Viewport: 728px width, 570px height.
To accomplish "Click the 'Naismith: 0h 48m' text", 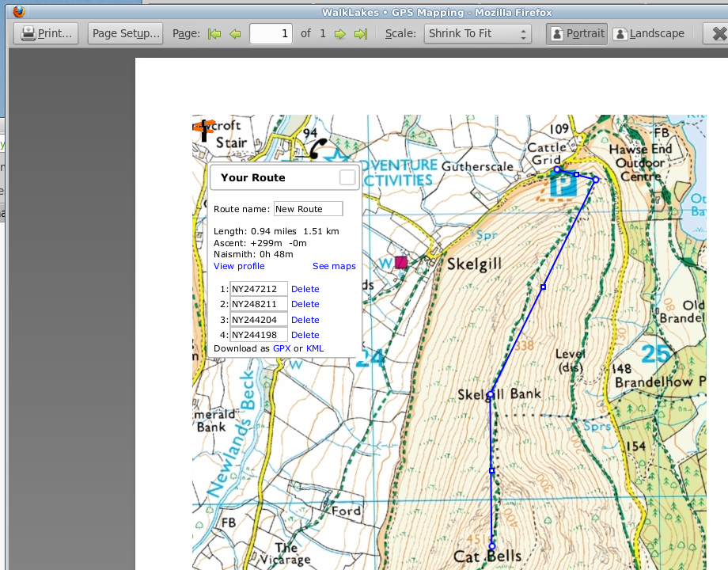I will (253, 254).
